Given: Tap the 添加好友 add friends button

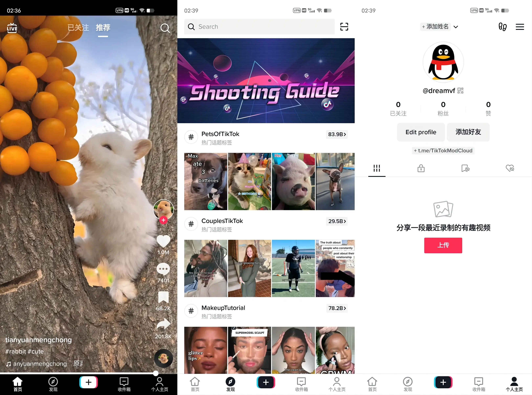Looking at the screenshot, I should point(468,132).
